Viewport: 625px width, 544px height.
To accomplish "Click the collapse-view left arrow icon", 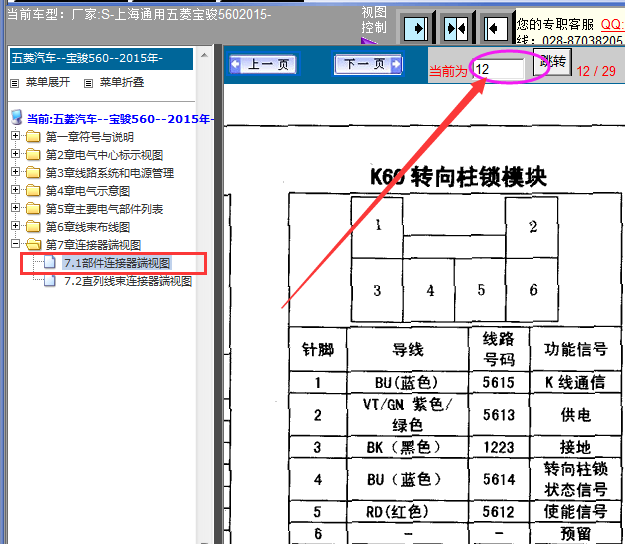I will click(496, 28).
